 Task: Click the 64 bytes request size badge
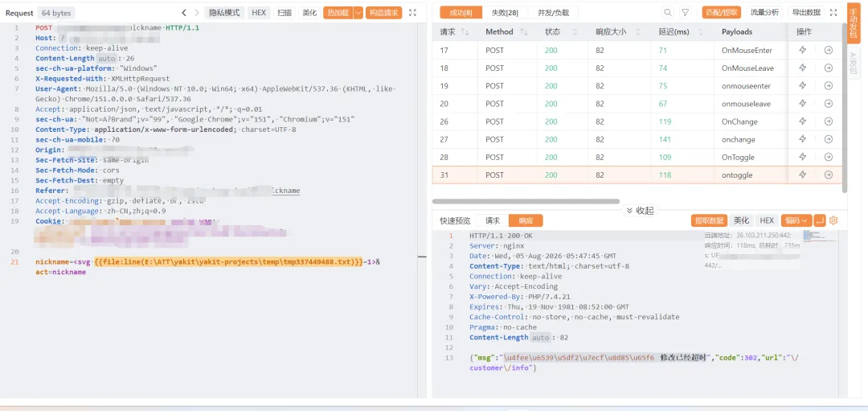(x=56, y=13)
